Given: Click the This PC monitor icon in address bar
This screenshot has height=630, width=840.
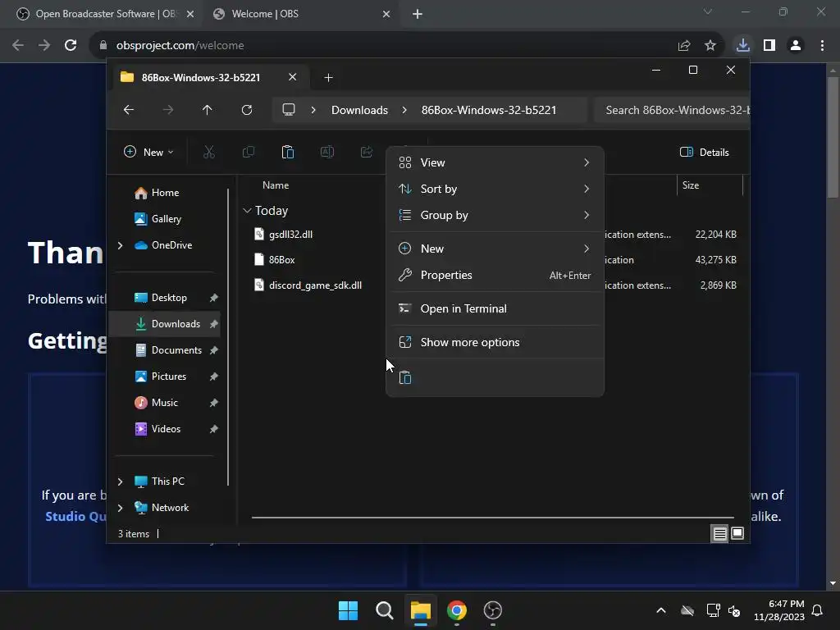Looking at the screenshot, I should click(x=289, y=110).
